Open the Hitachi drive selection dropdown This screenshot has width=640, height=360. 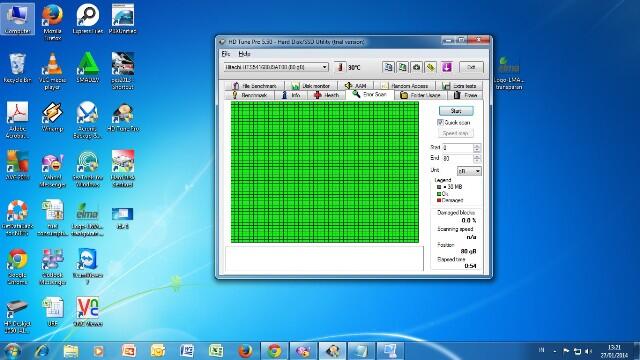tap(276, 67)
